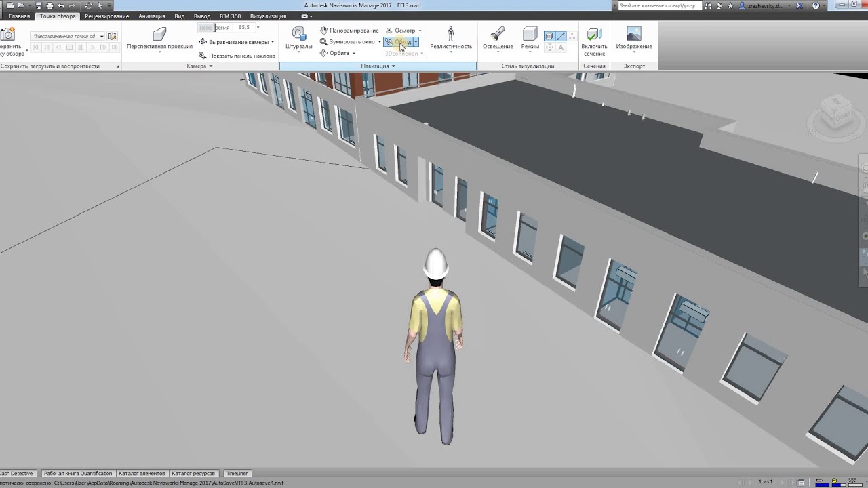Click the field of view value 85,5

pyautogui.click(x=244, y=28)
